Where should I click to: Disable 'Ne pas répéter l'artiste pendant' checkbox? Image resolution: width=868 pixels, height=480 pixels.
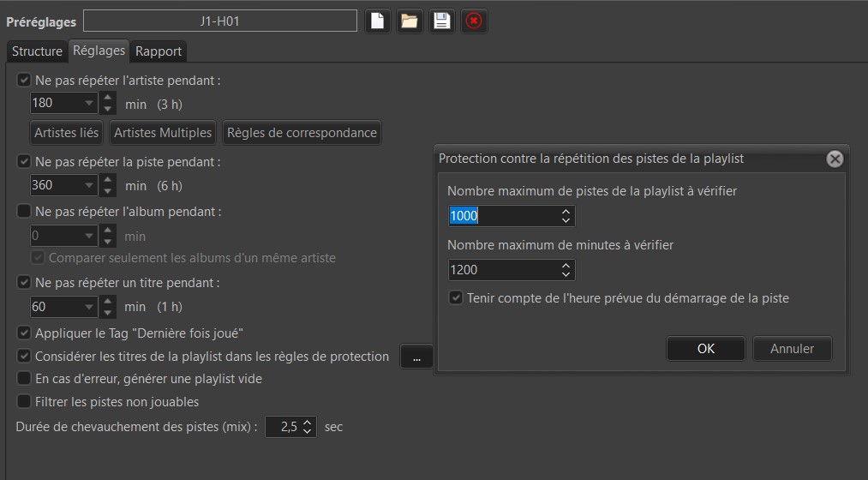[x=24, y=81]
